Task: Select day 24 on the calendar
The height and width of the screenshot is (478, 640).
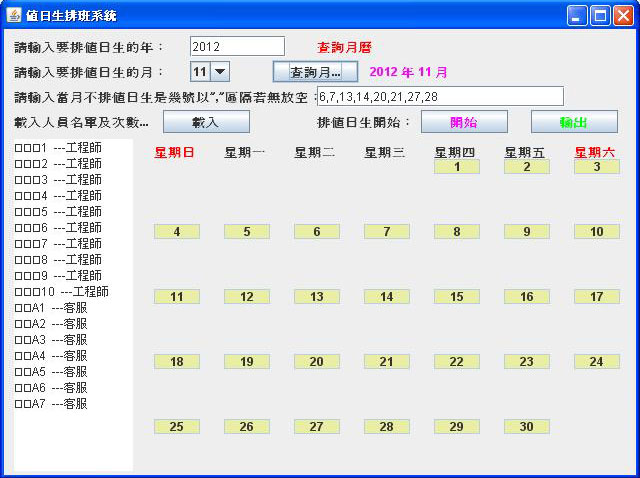Action: coord(597,361)
